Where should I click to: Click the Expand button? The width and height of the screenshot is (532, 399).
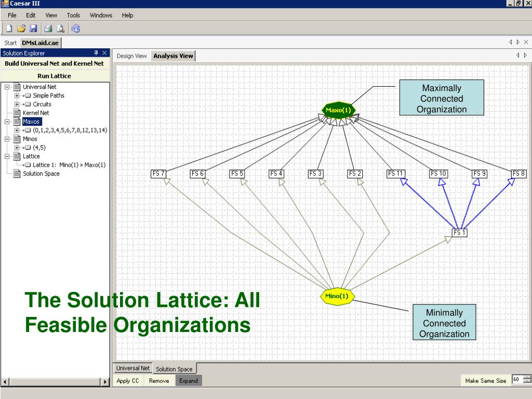pos(188,381)
